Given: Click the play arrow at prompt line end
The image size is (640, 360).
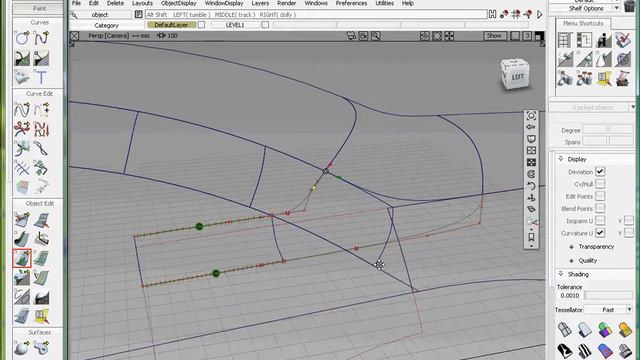Looking at the screenshot, I should [540, 15].
